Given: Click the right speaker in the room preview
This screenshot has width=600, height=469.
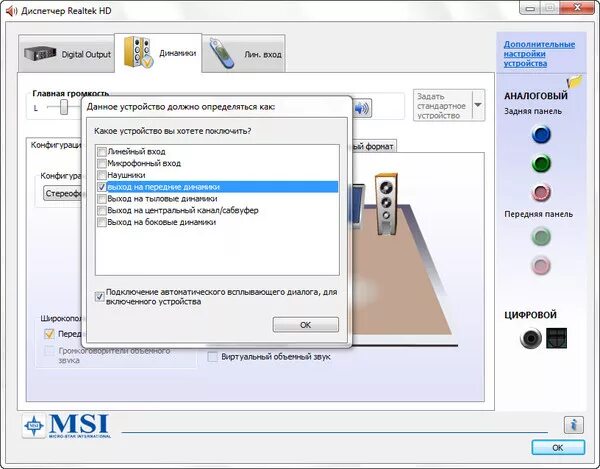Looking at the screenshot, I should click(386, 204).
